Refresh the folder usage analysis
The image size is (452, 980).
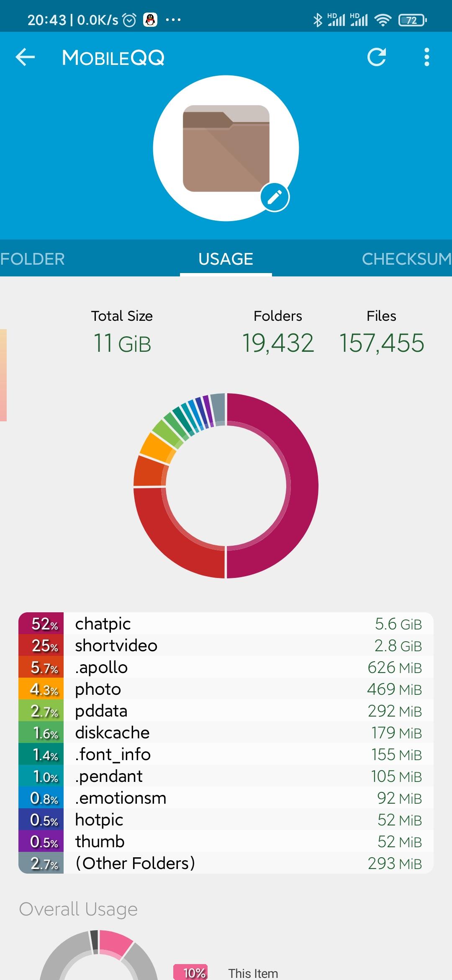(x=377, y=57)
